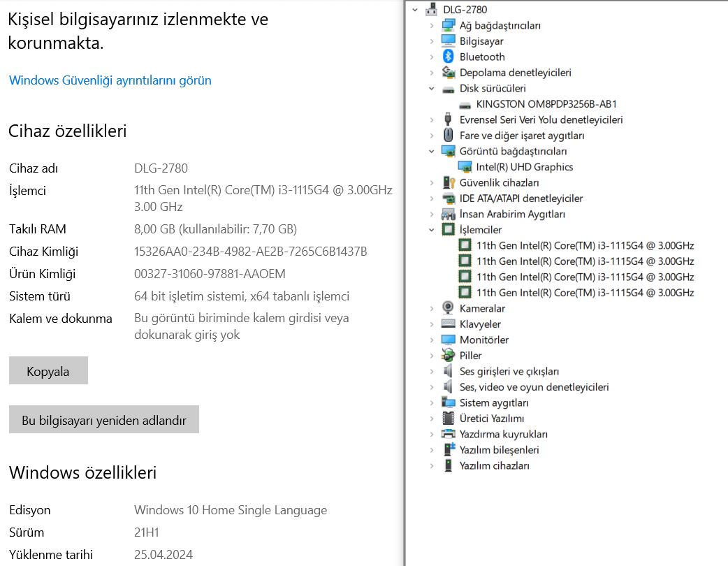Image resolution: width=728 pixels, height=566 pixels.
Task: Click the Takılı RAM value 8,00 GB
Action: pyautogui.click(x=215, y=229)
